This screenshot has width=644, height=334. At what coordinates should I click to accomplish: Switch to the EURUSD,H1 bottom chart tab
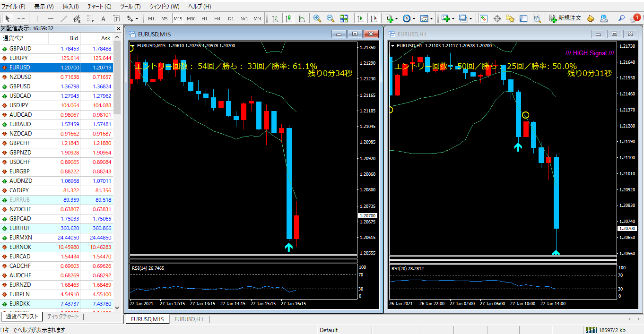pyautogui.click(x=189, y=319)
